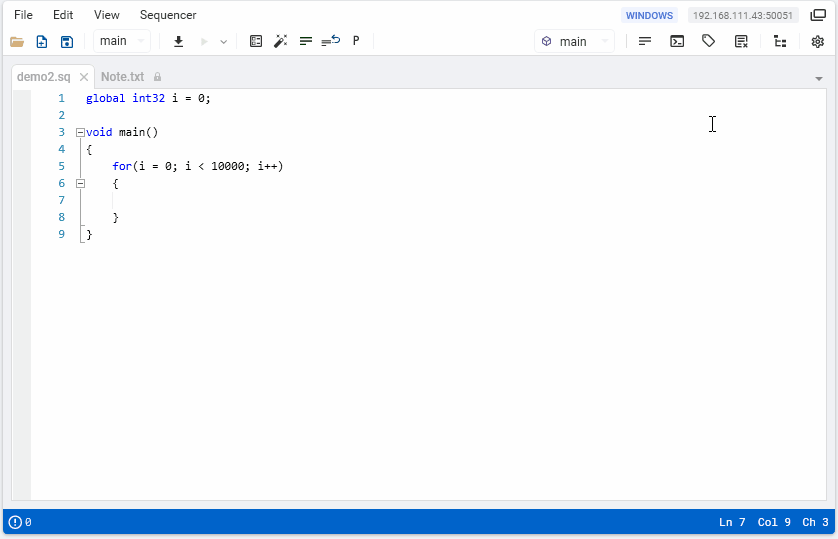This screenshot has width=838, height=539.
Task: Click the error count indicator in status bar
Action: pos(20,522)
